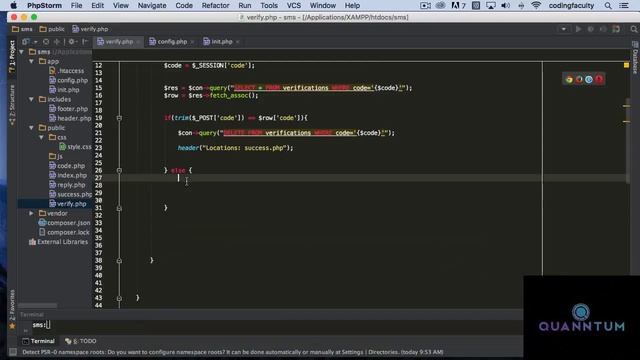Close the config.php editor tab
The image size is (640, 360).
[x=192, y=42]
